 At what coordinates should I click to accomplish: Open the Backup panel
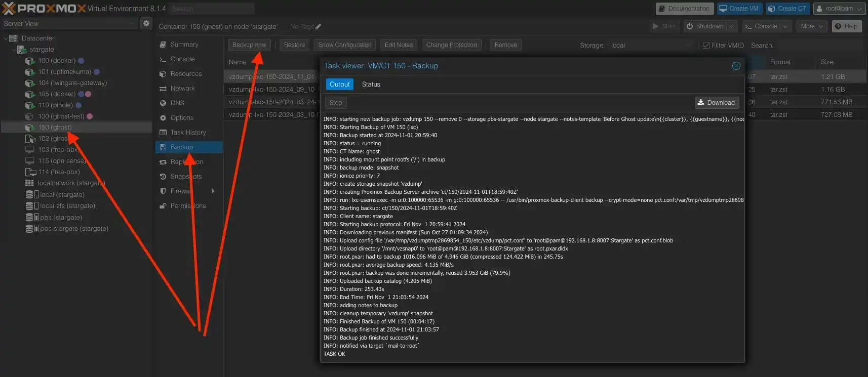pos(188,147)
